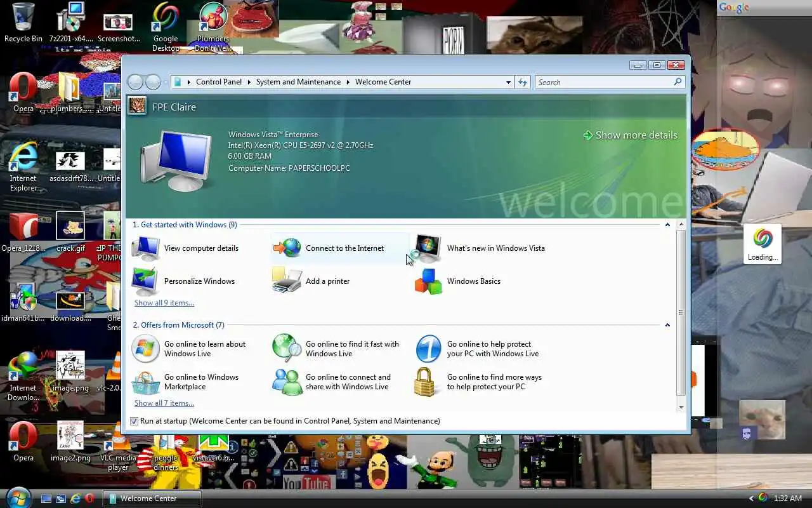The image size is (812, 508).
Task: Click Welcome Center taskbar button
Action: 152,498
